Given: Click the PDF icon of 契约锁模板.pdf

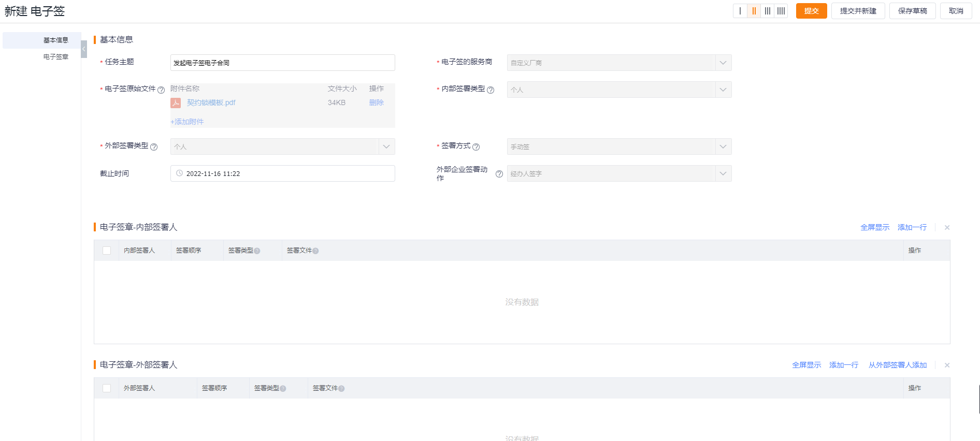Looking at the screenshot, I should point(176,103).
